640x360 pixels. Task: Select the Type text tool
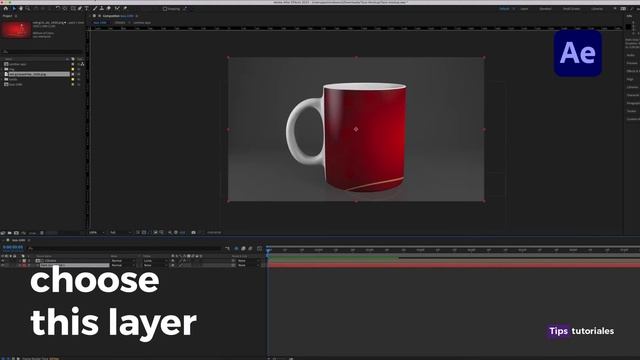coord(87,8)
